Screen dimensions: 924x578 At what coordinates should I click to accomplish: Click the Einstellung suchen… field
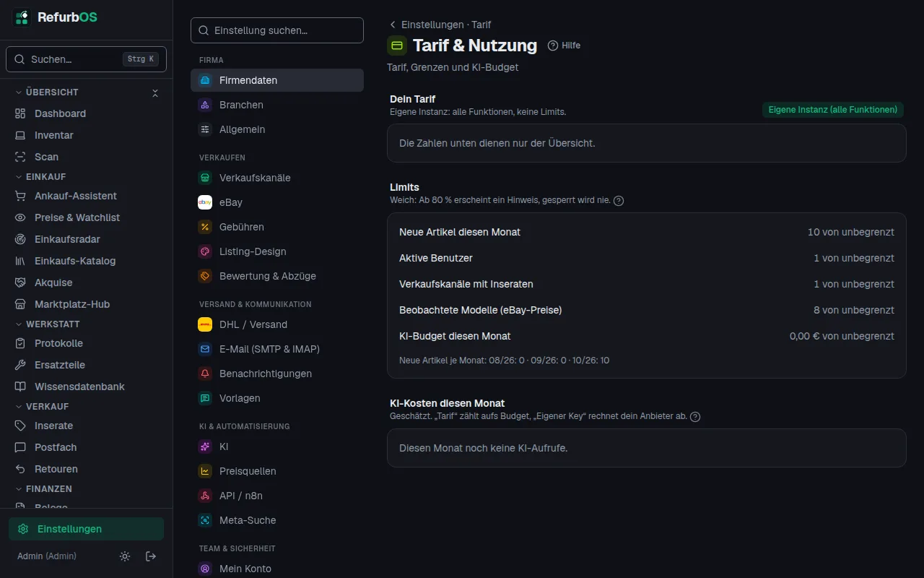(277, 30)
